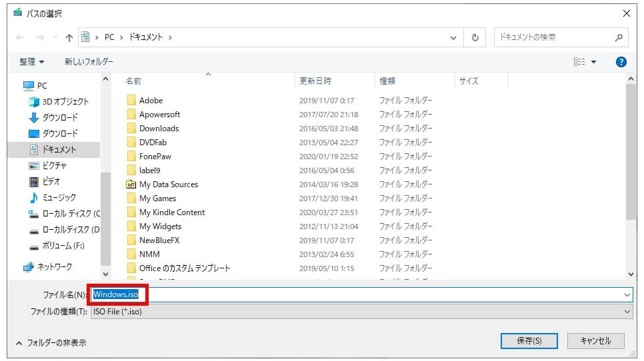Open the ファイルの種類 ISO File dropdown
Image resolution: width=644 pixels, height=361 pixels.
coord(361,312)
